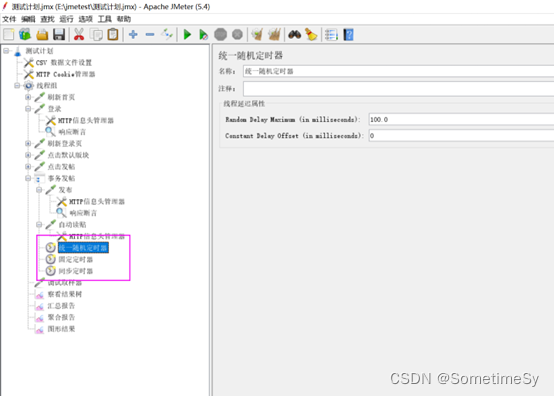
Task: Click the Open file folder icon
Action: click(x=42, y=35)
